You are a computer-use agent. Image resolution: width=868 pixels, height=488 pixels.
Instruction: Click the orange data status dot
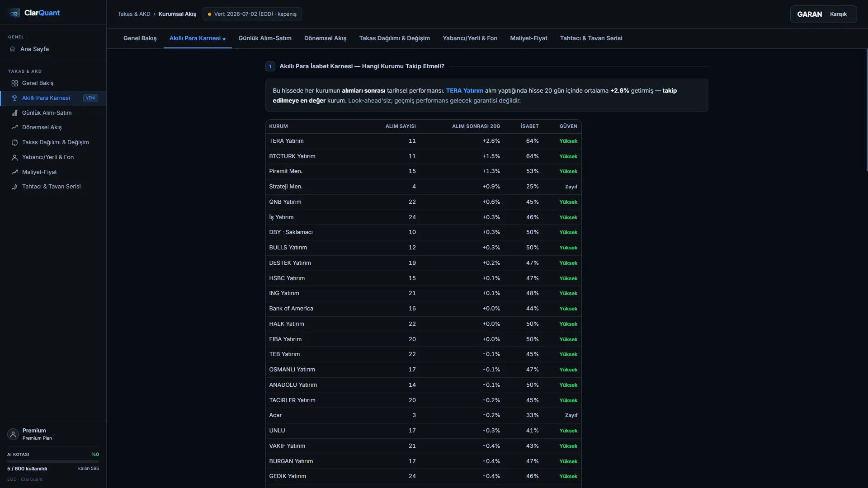click(209, 14)
